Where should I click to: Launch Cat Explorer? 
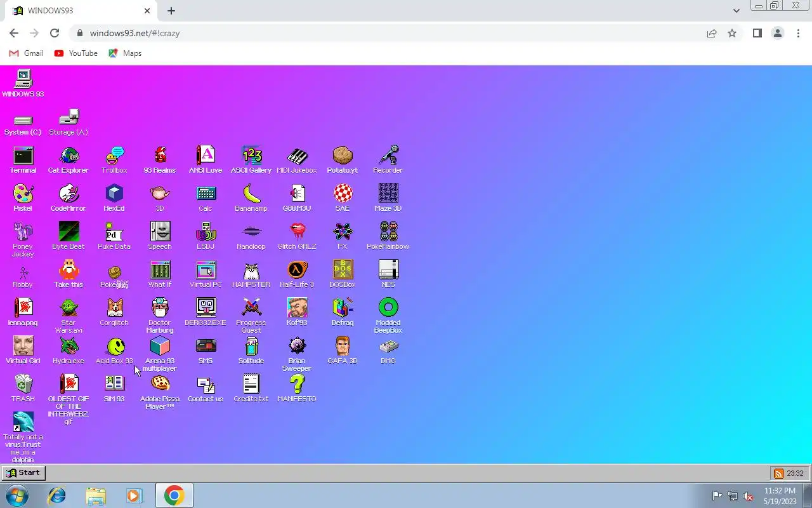(69, 159)
